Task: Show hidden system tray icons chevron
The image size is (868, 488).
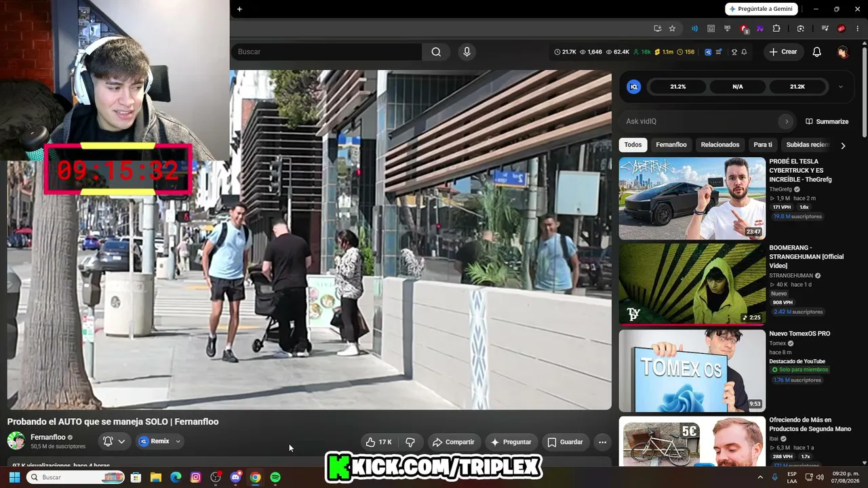Action: point(760,477)
